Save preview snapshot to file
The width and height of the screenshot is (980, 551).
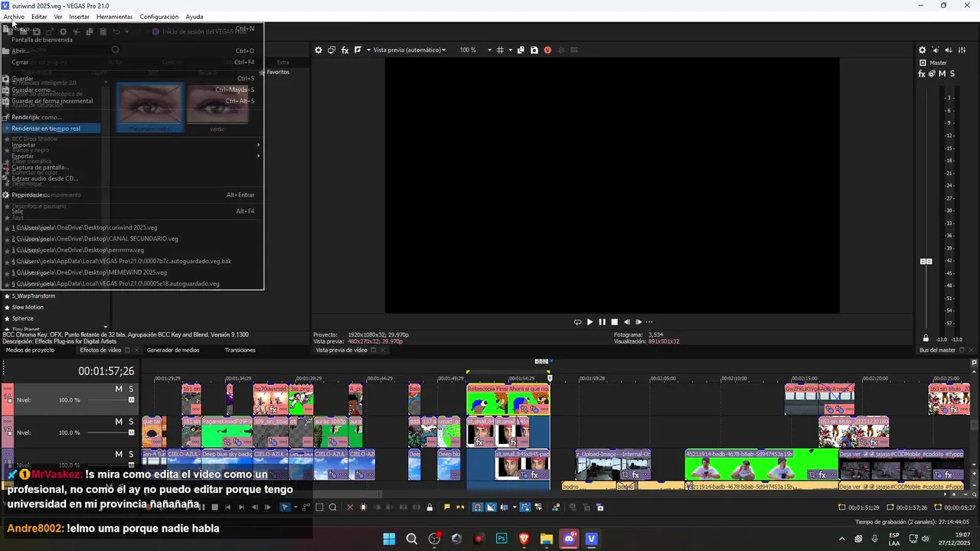534,50
